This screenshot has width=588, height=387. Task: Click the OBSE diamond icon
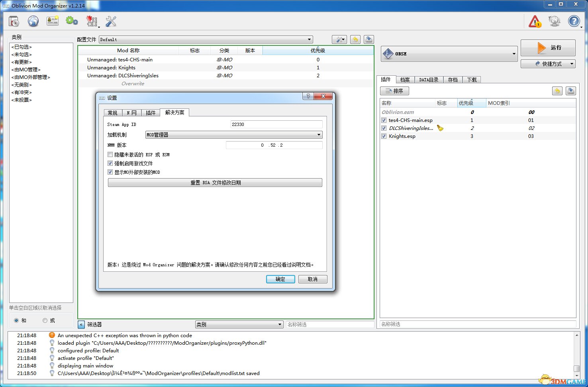pos(388,53)
